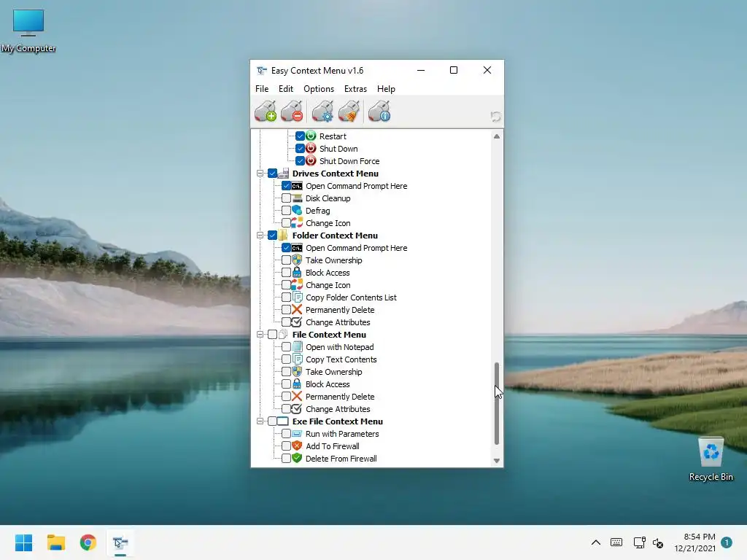Enable the Disk Cleanup checkbox

pyautogui.click(x=286, y=198)
